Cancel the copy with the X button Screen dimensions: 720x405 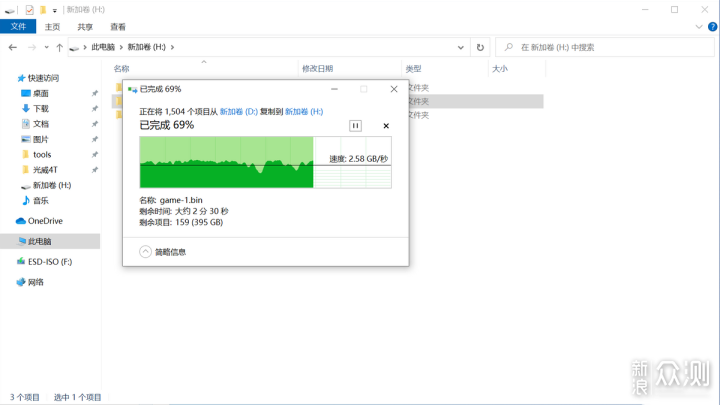click(x=386, y=126)
